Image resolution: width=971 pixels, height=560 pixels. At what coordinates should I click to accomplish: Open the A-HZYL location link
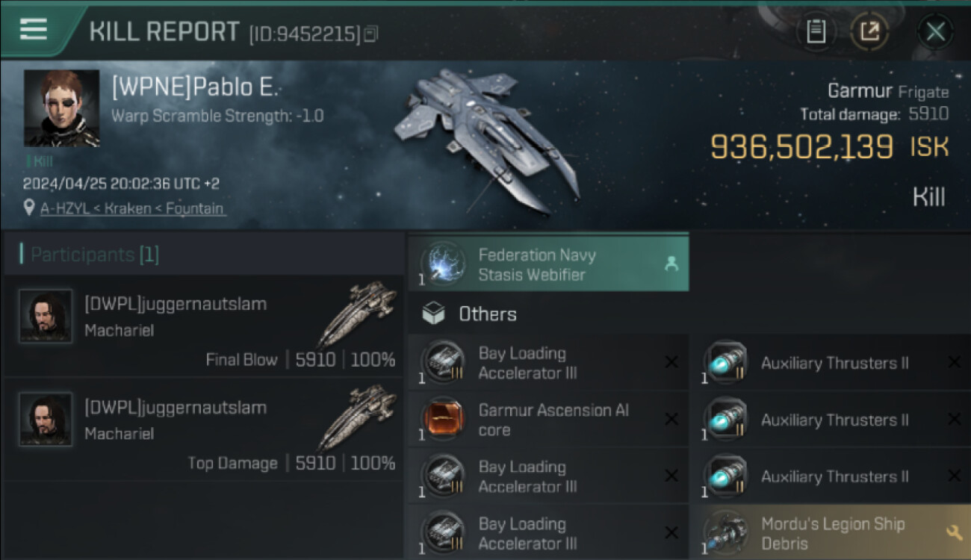132,208
